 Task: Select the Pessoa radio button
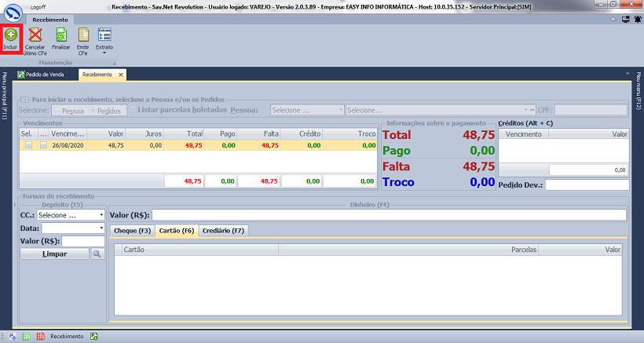(57, 111)
